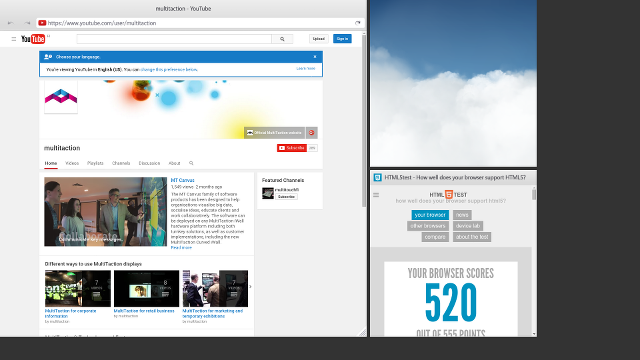Click the red Google+ icon on banner

point(311,133)
